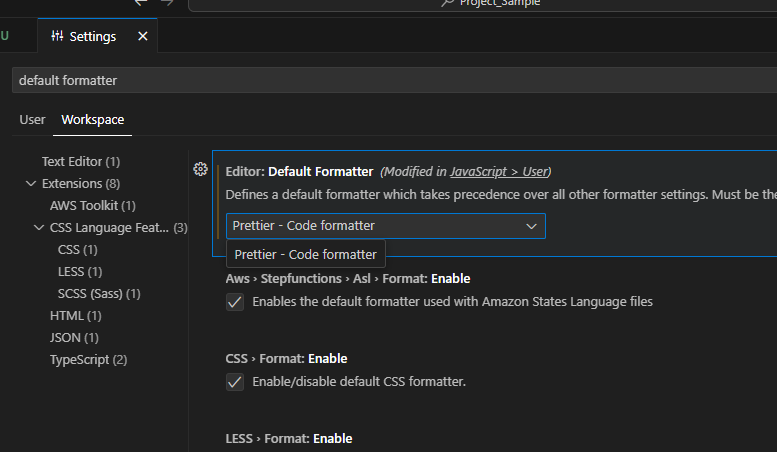
Task: Collapse CSS Language Features node chevron
Action: pos(39,227)
